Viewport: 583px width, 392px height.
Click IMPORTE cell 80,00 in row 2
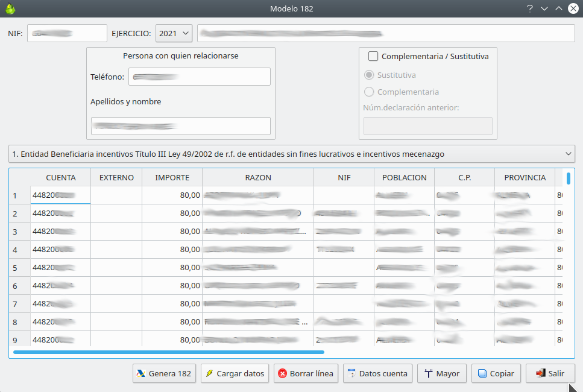[x=172, y=213]
